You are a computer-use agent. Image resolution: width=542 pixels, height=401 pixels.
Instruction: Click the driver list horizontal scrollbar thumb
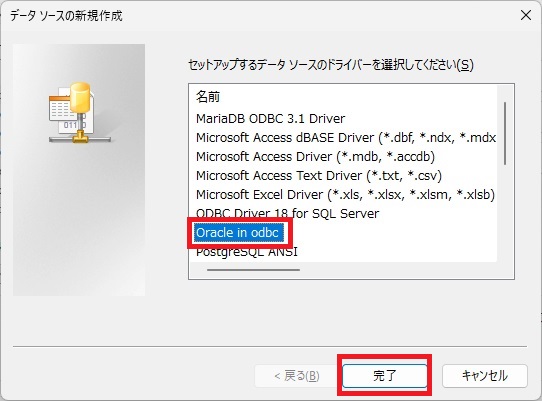click(x=253, y=270)
